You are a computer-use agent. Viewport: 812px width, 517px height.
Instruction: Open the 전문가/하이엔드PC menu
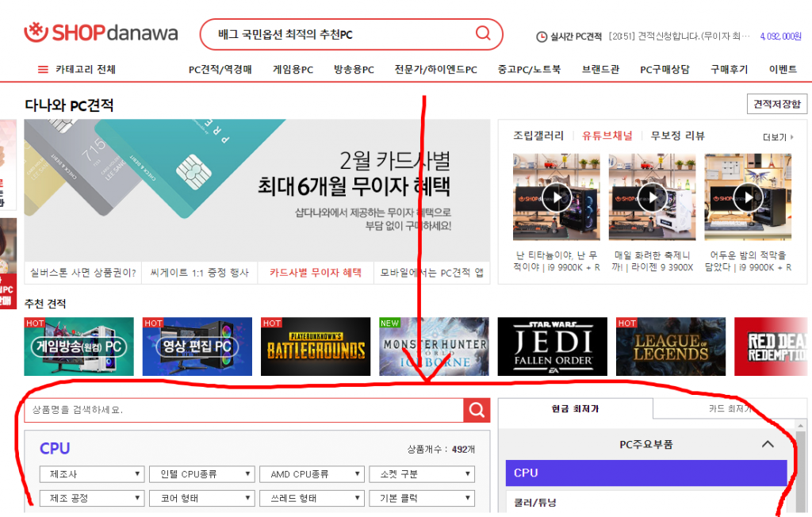coord(435,70)
